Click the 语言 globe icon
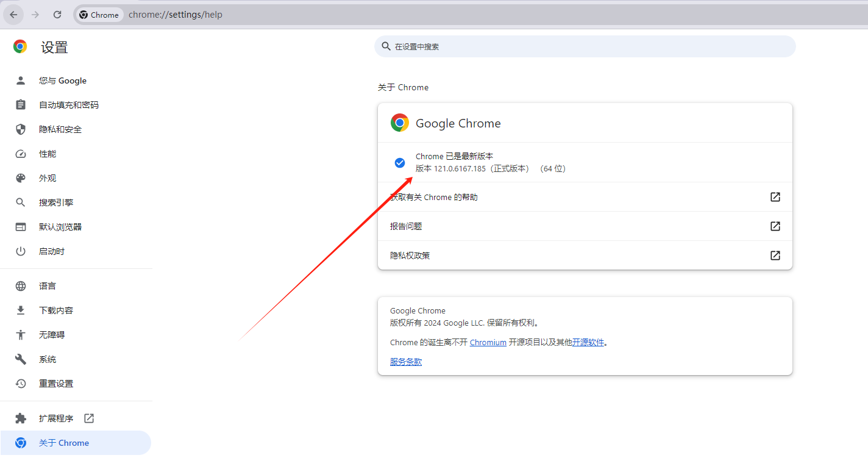The width and height of the screenshot is (868, 469). 21,286
